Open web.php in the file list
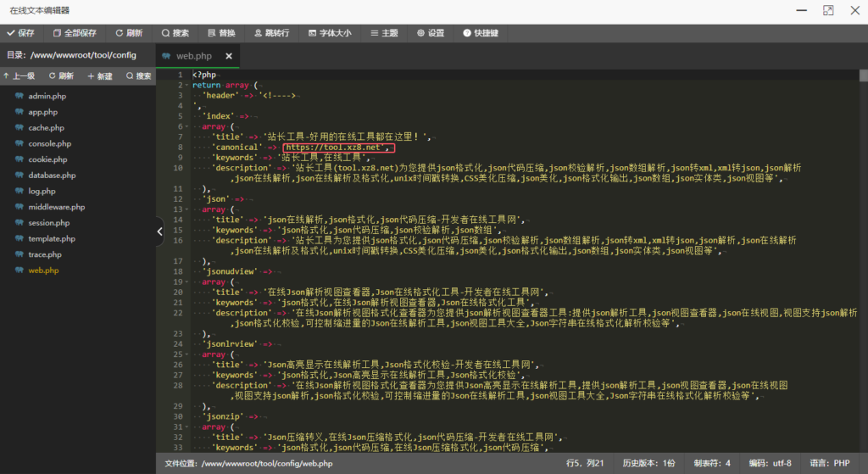Image resolution: width=868 pixels, height=474 pixels. point(43,270)
